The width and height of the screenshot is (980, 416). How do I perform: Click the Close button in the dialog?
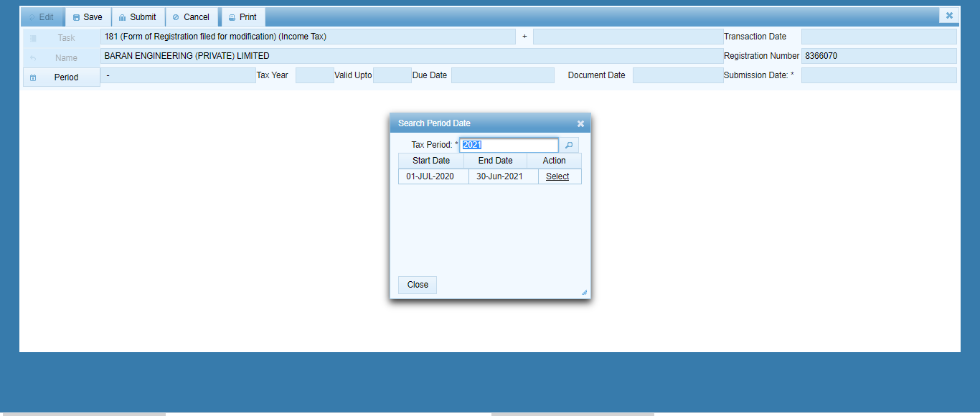tap(418, 285)
